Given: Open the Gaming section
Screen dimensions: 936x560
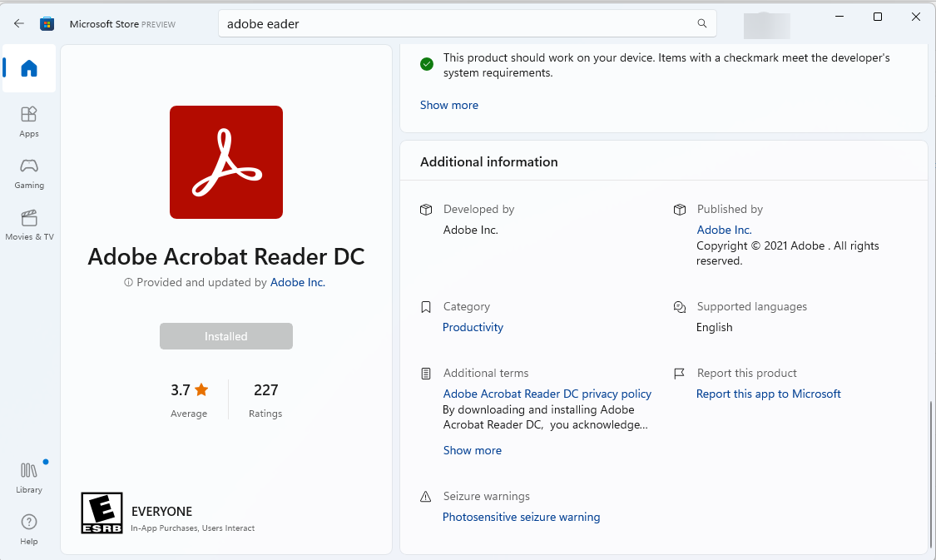Looking at the screenshot, I should point(28,172).
